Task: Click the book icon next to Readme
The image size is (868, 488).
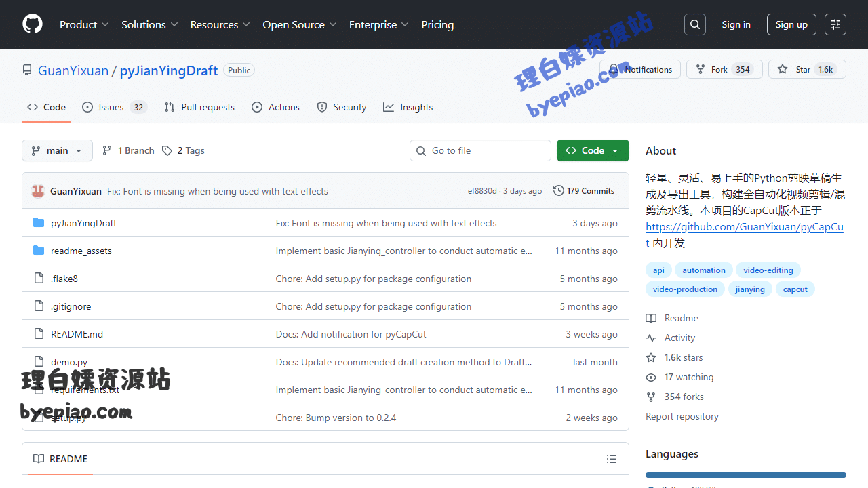Action: coord(651,318)
